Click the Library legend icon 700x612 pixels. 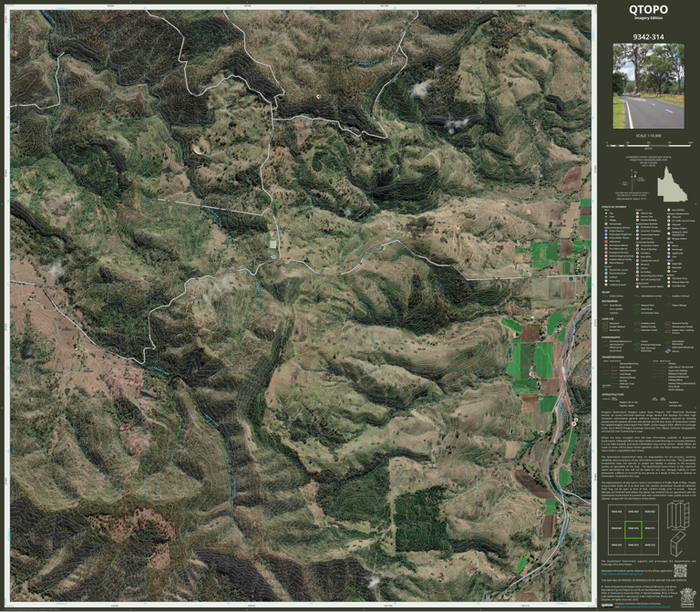(637, 268)
